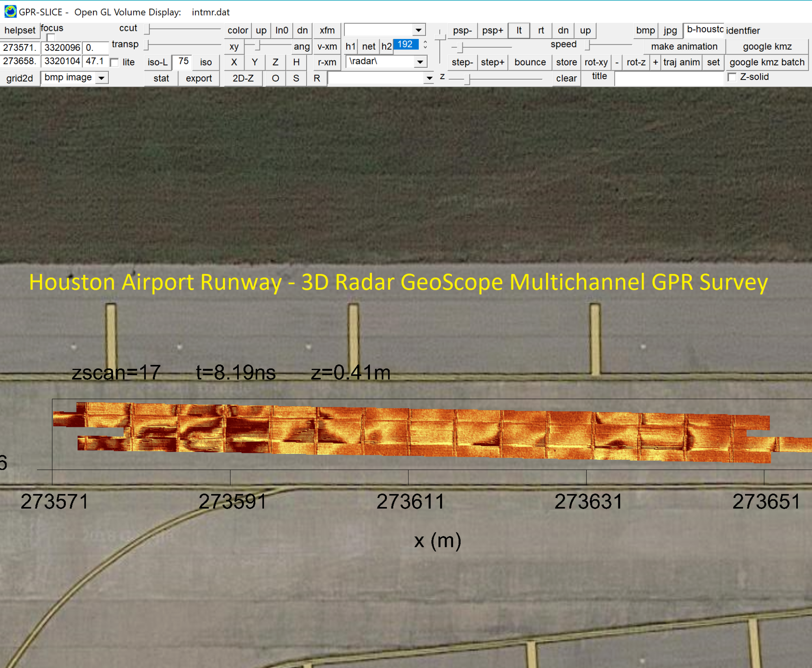Click the ln0 button

pos(282,30)
